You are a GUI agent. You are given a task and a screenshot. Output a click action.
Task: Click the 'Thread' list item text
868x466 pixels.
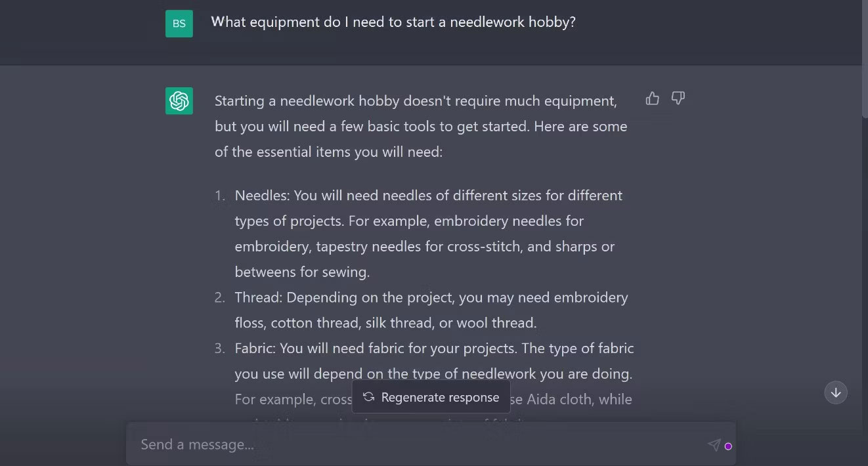pos(431,310)
